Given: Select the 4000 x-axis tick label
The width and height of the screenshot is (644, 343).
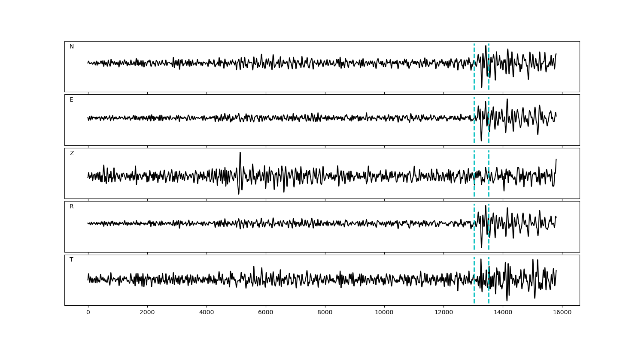Looking at the screenshot, I should point(207,313).
